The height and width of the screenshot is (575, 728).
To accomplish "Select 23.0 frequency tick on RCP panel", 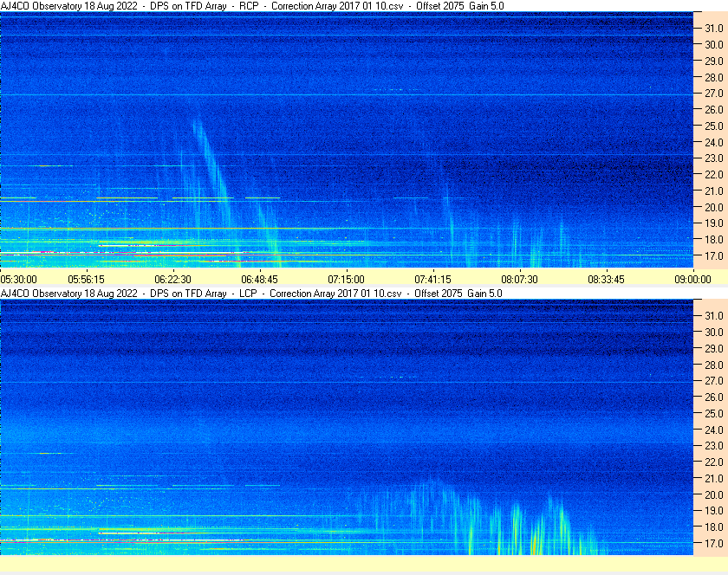I will pos(713,158).
